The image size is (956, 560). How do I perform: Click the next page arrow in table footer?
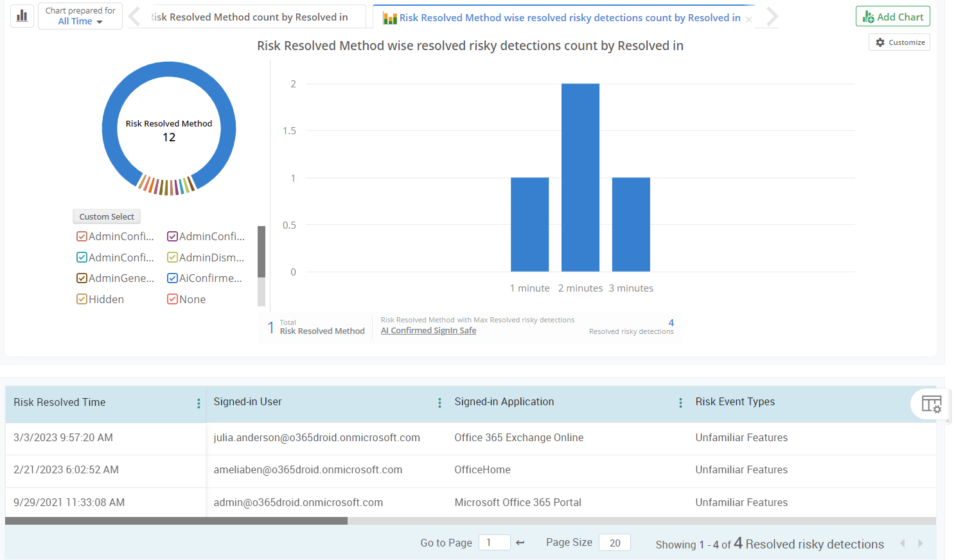[920, 543]
